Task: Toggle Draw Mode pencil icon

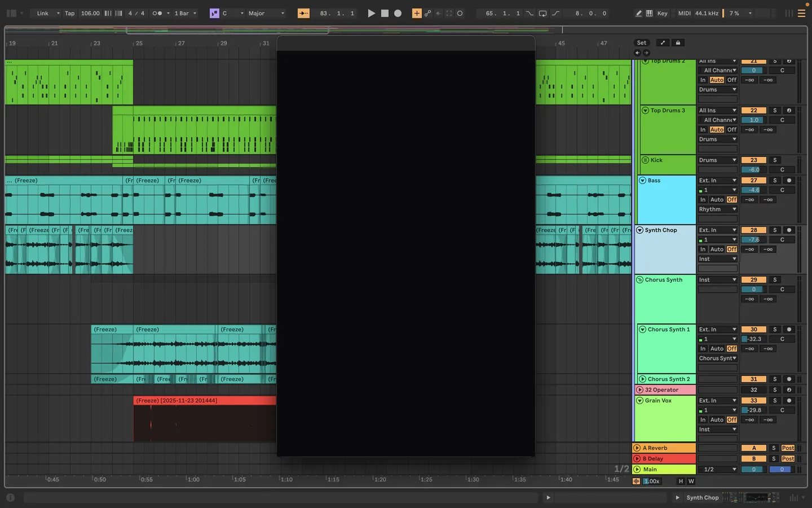Action: click(x=638, y=13)
